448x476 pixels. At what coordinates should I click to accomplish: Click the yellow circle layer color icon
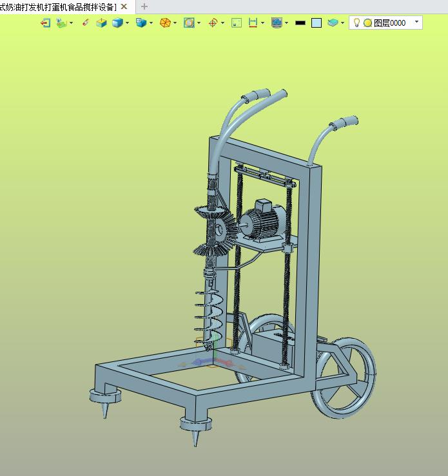tap(367, 23)
